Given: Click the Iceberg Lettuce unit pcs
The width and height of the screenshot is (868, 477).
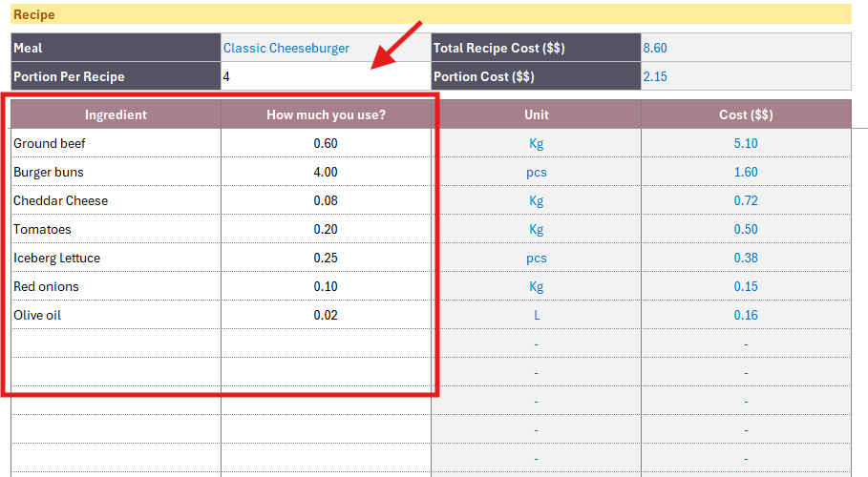Looking at the screenshot, I should coord(537,258).
